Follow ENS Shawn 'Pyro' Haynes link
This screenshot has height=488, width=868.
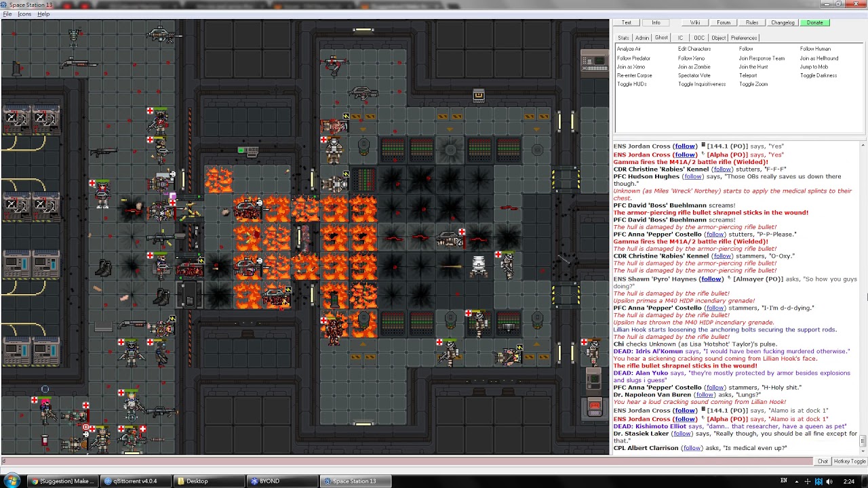click(711, 279)
